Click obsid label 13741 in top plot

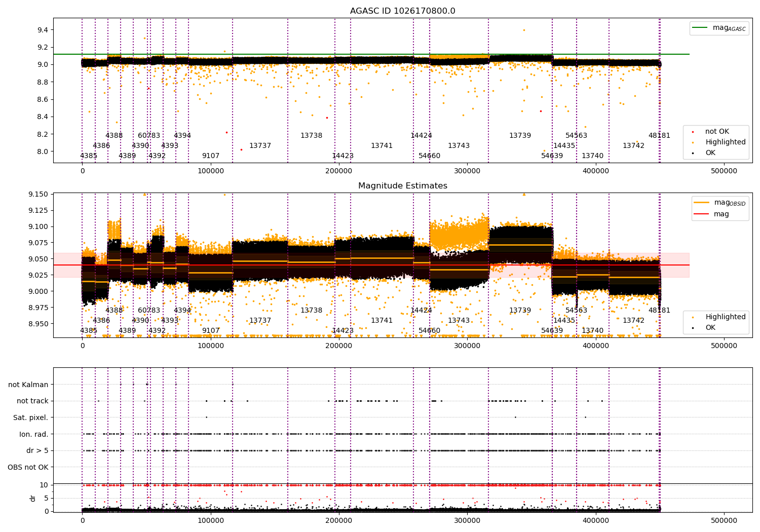[382, 146]
